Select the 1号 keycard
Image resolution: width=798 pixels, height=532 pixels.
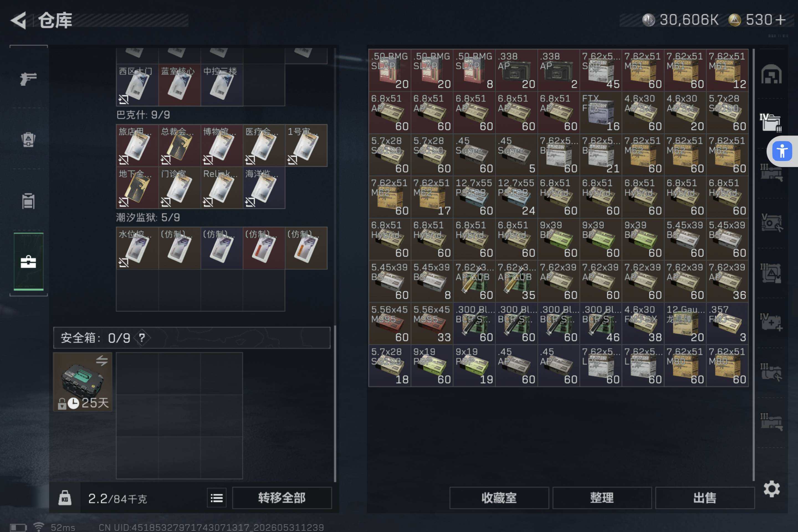click(306, 145)
